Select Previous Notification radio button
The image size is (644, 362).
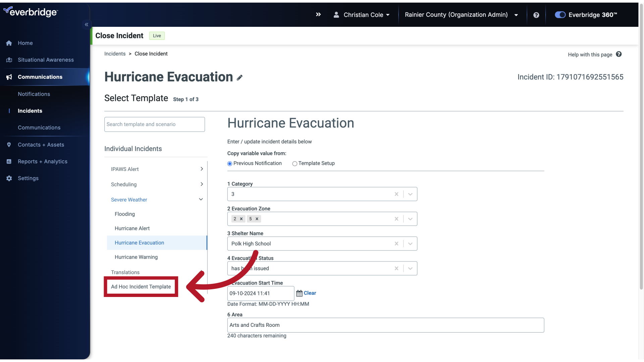(x=229, y=163)
